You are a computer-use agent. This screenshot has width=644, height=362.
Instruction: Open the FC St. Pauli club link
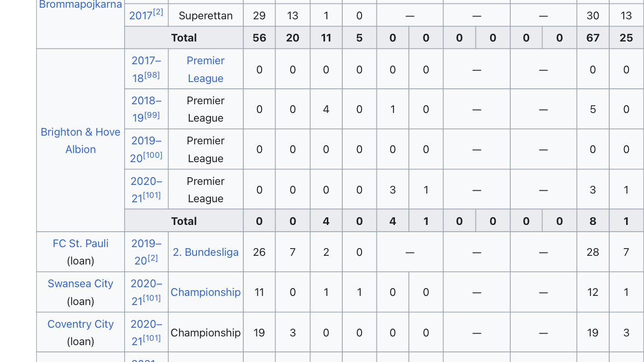[x=81, y=243]
